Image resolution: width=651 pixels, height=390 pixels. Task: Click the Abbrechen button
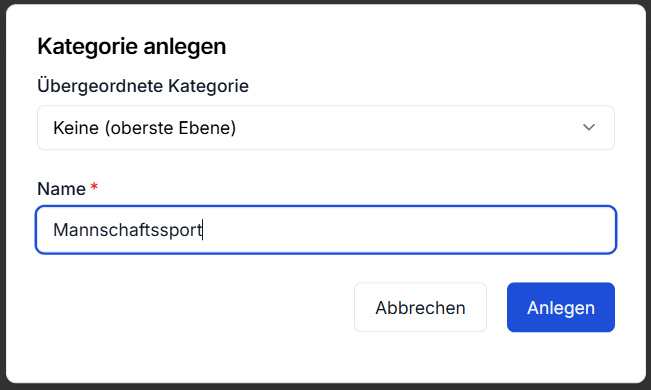coord(420,307)
